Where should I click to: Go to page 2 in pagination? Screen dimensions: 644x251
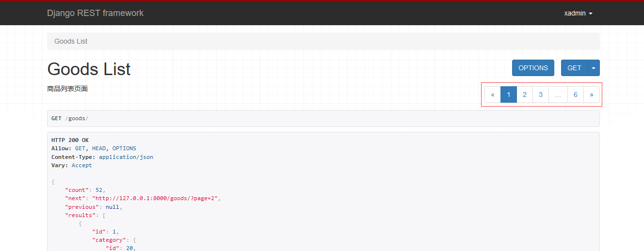[525, 94]
